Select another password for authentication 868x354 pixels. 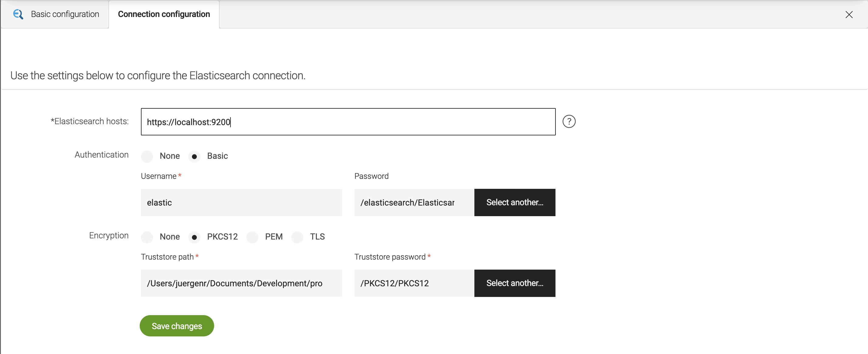tap(514, 203)
